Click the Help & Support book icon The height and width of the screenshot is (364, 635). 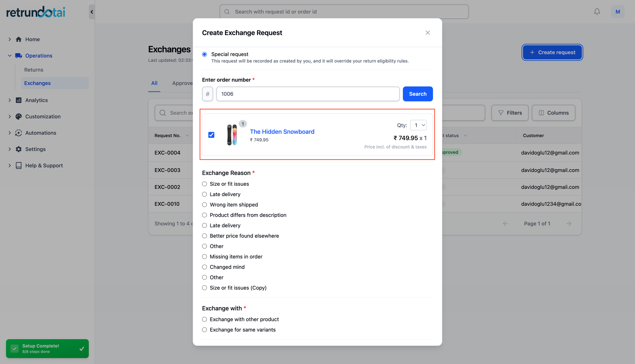pyautogui.click(x=19, y=165)
